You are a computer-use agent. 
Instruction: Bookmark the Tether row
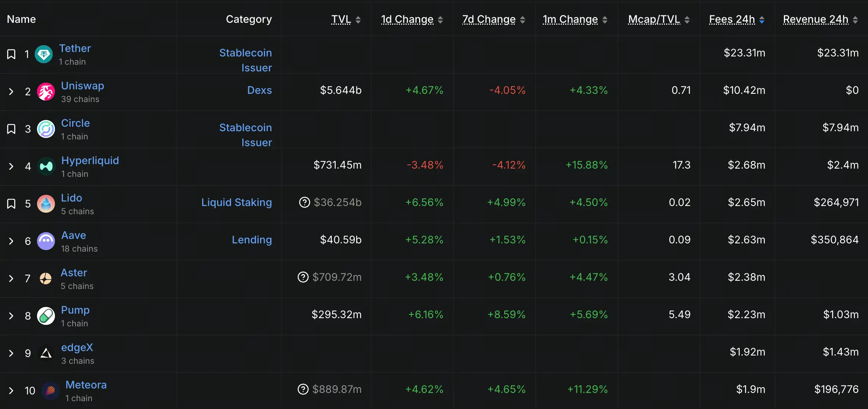point(11,54)
